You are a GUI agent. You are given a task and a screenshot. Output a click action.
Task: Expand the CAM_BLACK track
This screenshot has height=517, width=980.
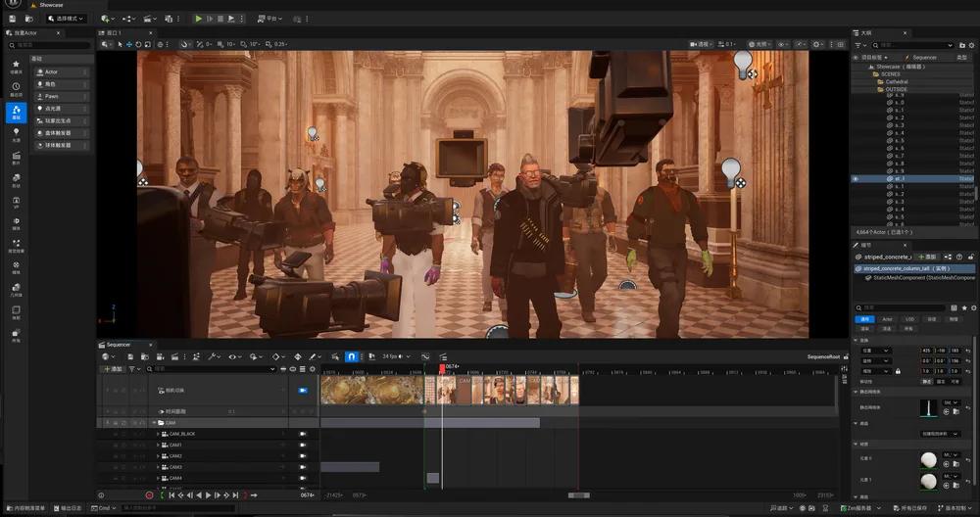(158, 434)
